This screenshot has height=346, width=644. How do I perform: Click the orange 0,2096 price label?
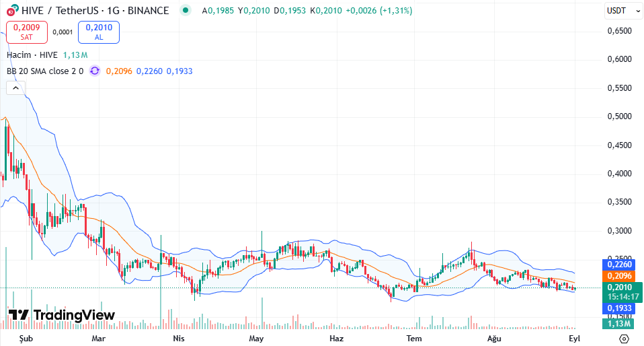618,275
